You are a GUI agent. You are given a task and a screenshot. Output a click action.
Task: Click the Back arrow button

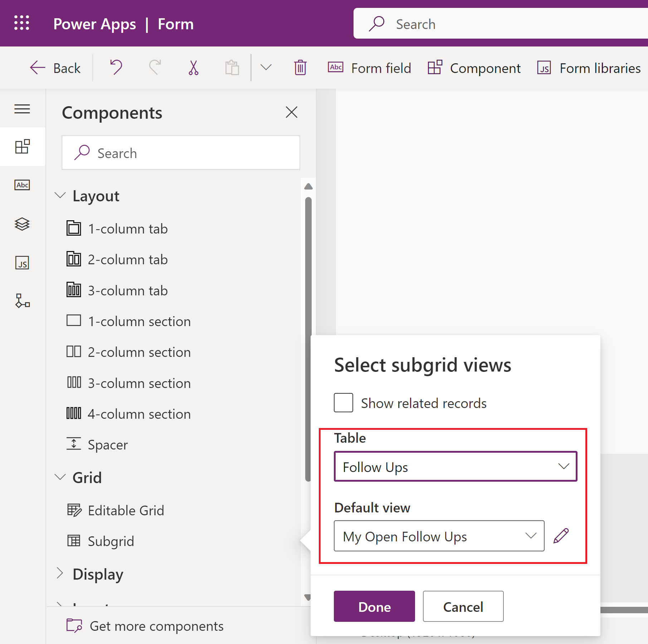[x=55, y=68]
